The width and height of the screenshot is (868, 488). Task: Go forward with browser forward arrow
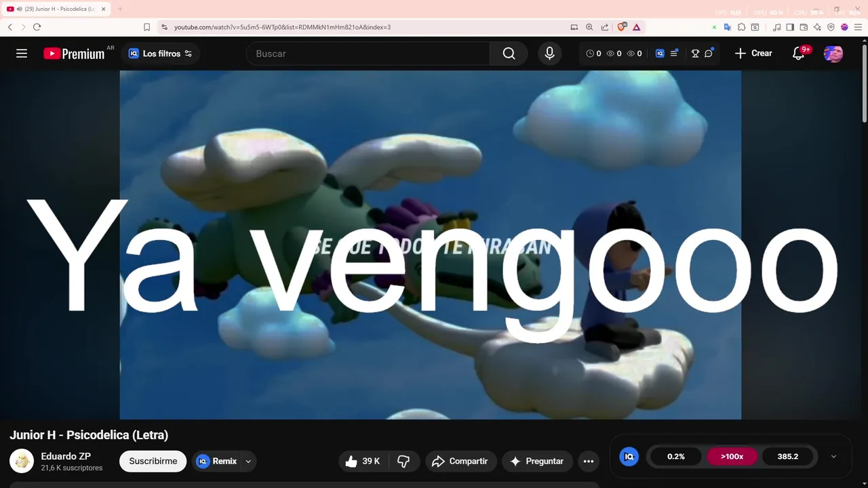23,27
